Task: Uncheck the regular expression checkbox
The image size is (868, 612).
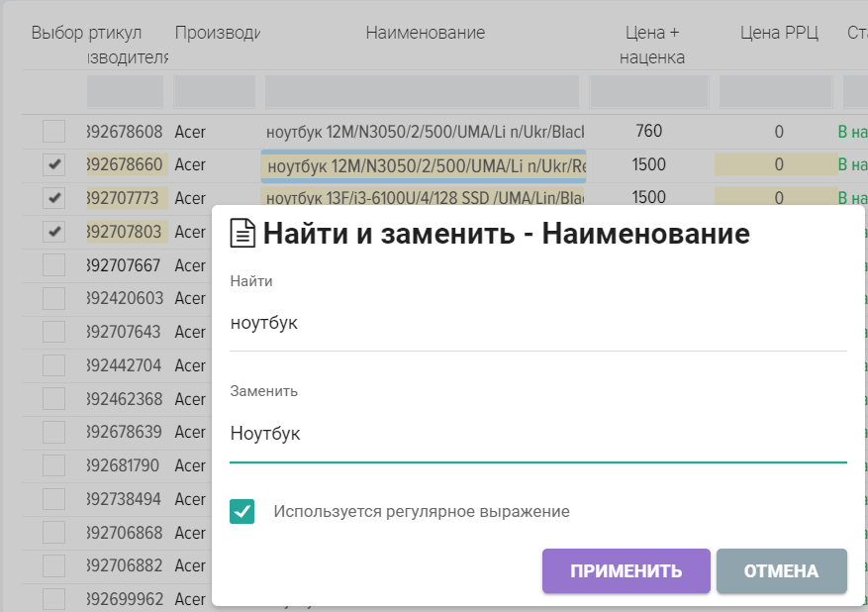Action: point(242,512)
